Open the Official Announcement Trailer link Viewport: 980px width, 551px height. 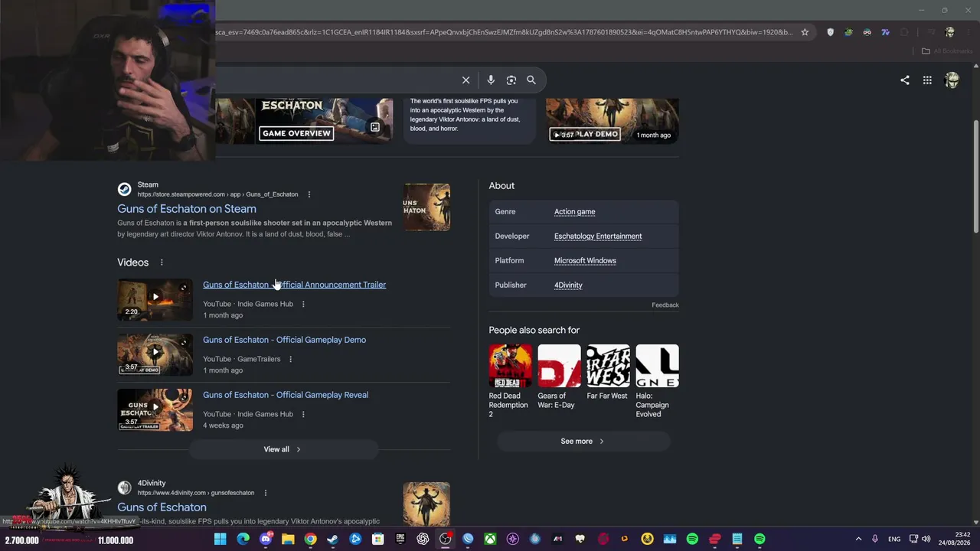point(295,285)
